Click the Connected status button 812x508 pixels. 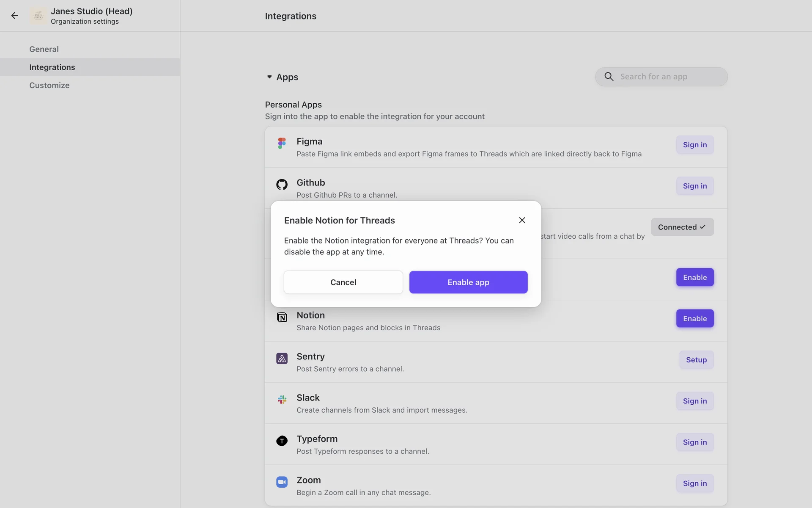682,227
